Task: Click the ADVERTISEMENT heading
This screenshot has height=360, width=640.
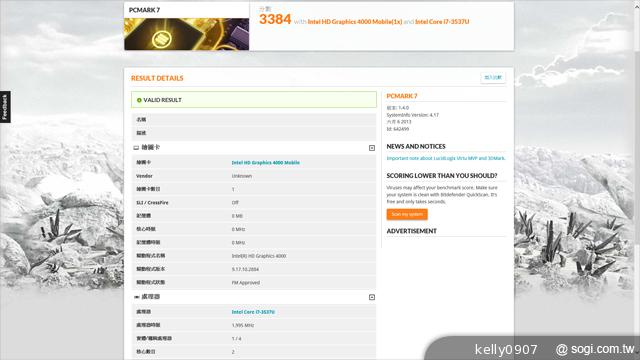Action: 411,231
